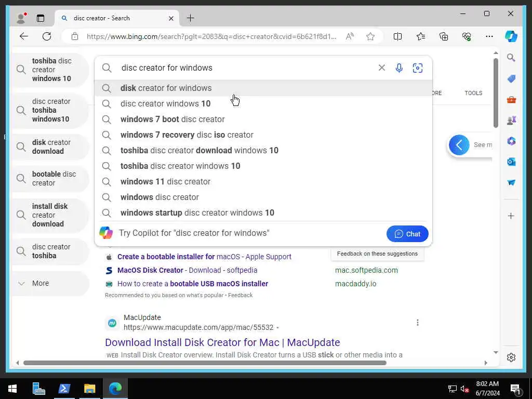Select suggestion 'disc creator windows 10'
The width and height of the screenshot is (532, 399).
point(263,104)
